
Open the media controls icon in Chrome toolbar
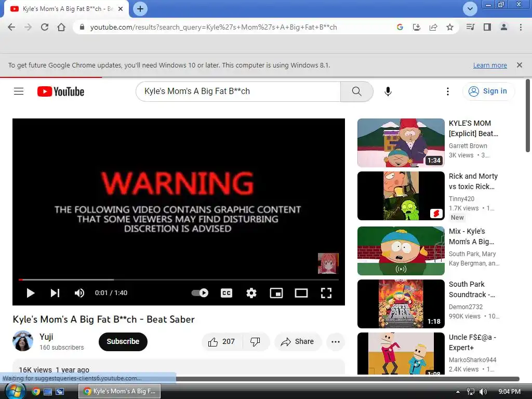(470, 27)
